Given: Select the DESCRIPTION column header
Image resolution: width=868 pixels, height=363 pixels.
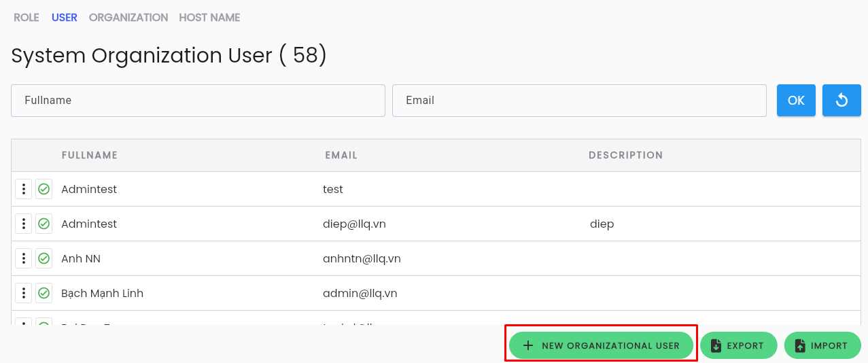Looking at the screenshot, I should coord(626,155).
